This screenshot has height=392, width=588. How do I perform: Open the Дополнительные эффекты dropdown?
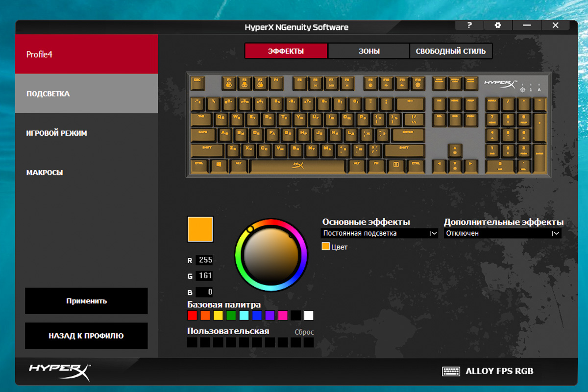pyautogui.click(x=503, y=234)
